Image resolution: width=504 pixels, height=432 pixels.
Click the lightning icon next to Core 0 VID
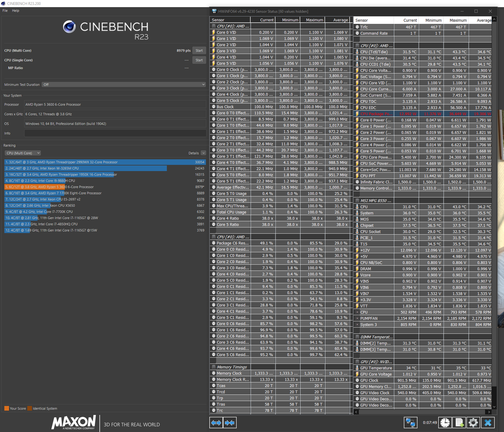tap(214, 32)
